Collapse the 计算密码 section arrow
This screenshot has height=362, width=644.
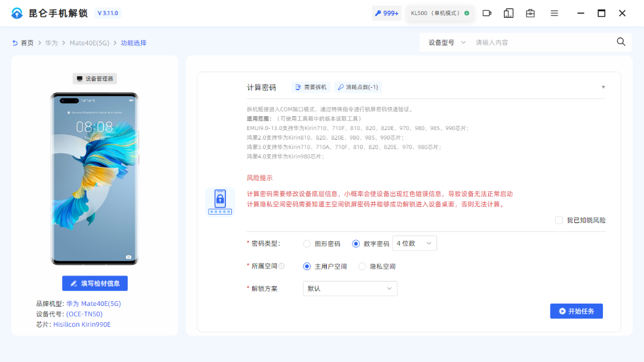point(603,87)
